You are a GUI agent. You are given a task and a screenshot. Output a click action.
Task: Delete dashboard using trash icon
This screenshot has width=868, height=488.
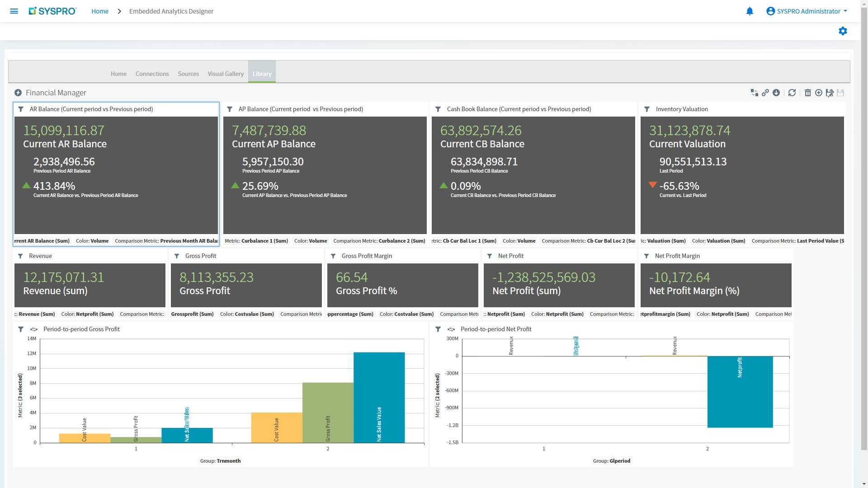[x=807, y=93]
